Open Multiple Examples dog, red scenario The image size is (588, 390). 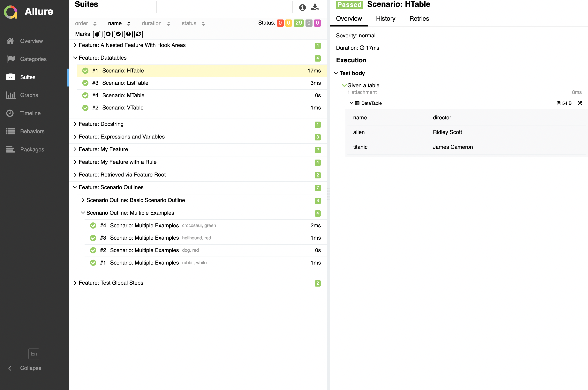click(206, 251)
